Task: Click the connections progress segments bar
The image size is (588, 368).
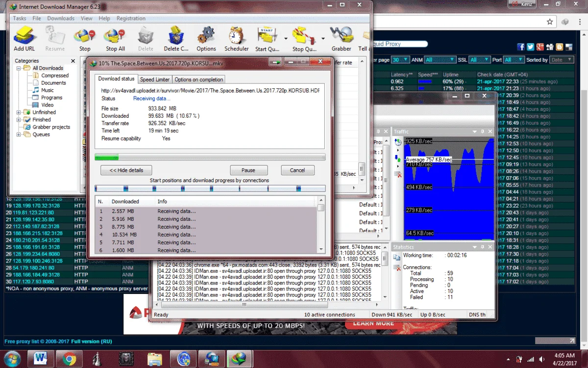Action: click(210, 188)
